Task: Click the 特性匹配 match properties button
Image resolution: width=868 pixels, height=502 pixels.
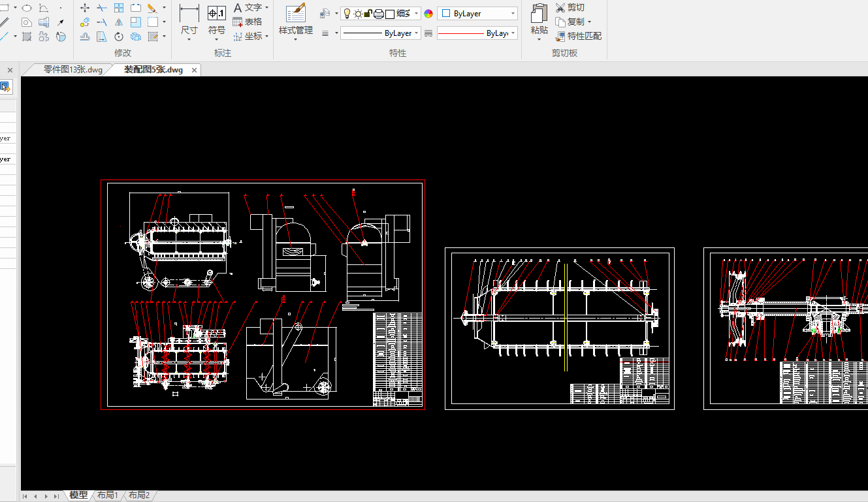Action: (578, 36)
